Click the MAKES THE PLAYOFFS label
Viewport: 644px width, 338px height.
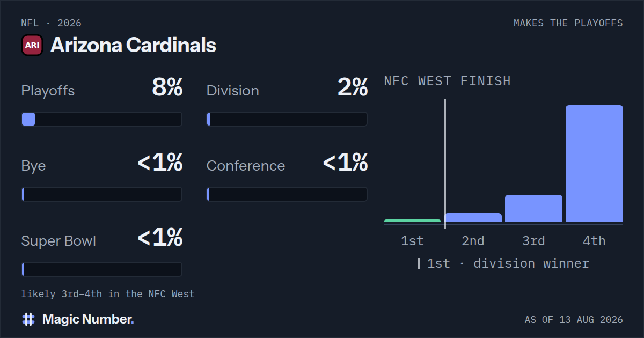pos(568,23)
